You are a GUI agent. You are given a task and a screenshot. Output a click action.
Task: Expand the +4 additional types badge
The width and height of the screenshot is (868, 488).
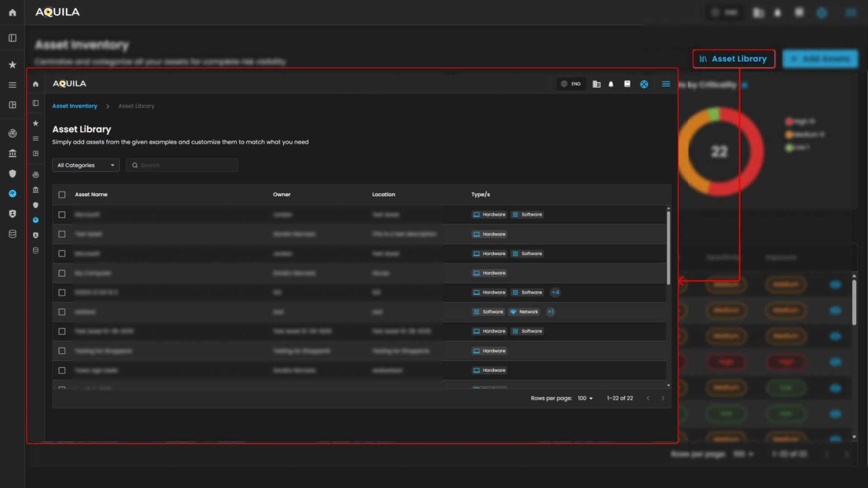click(555, 293)
